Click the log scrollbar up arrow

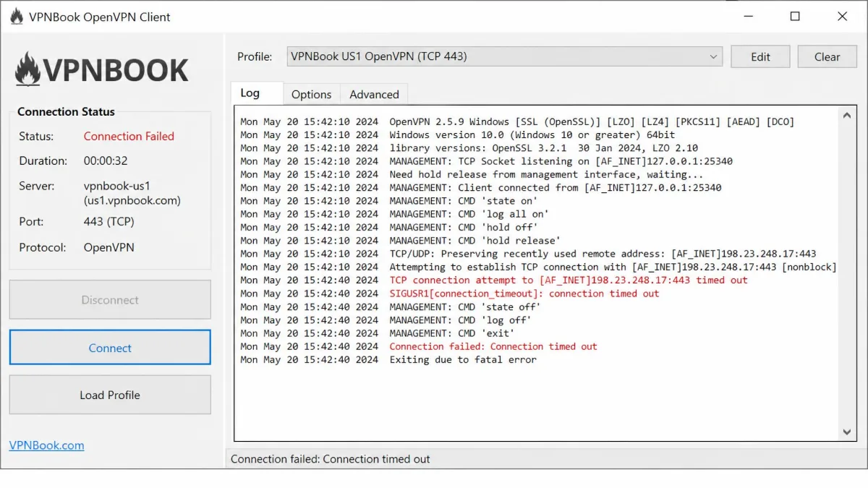click(848, 116)
